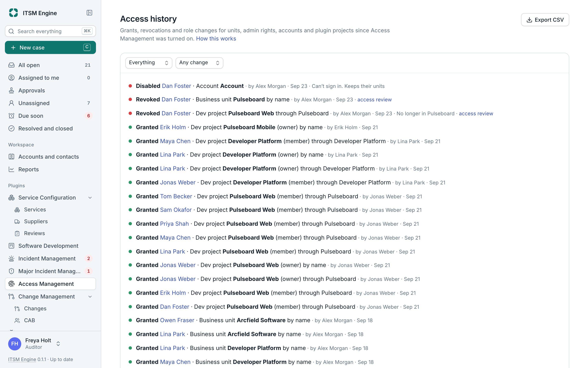Screen dimensions: 588x368
Task: Open Tom Becker user link
Action: pyautogui.click(x=176, y=196)
